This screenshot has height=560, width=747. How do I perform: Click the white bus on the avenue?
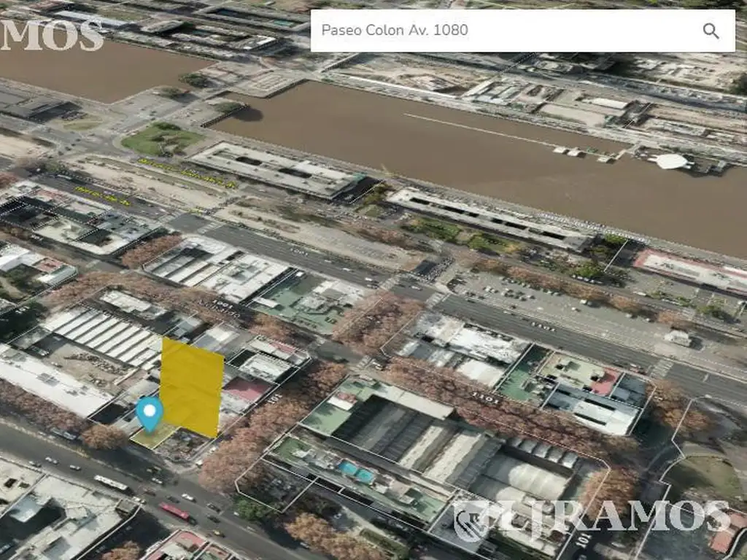point(112,483)
